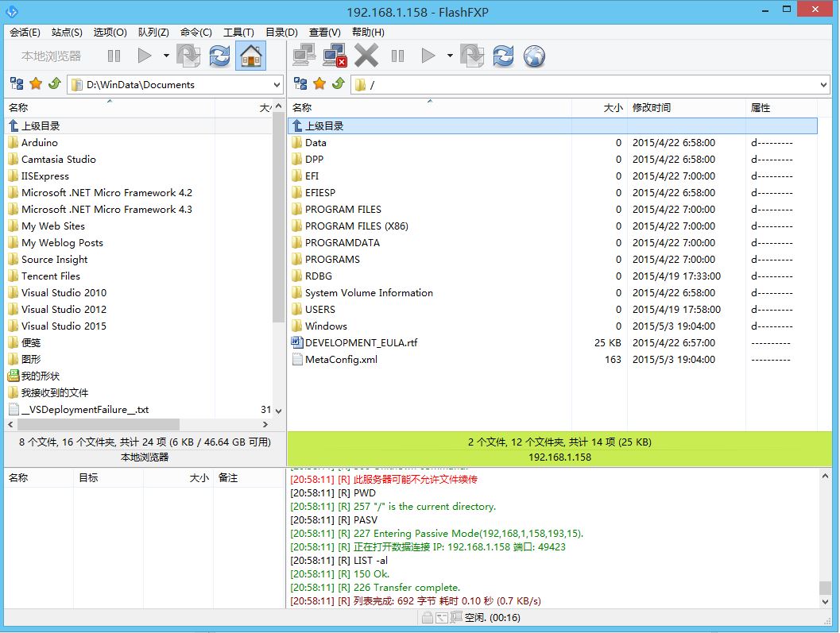Click the star bookmark icon beside remote path
Image resolution: width=840 pixels, height=633 pixels.
tap(319, 84)
